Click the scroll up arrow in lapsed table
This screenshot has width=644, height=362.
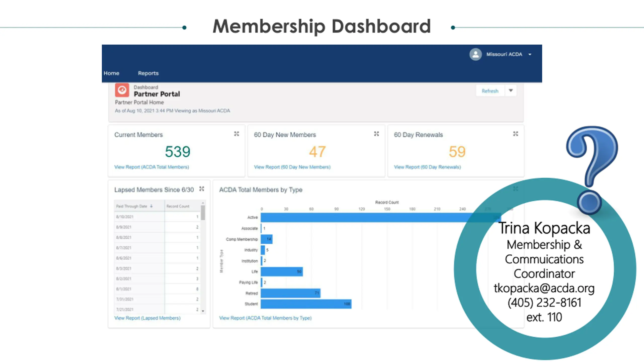click(x=203, y=203)
